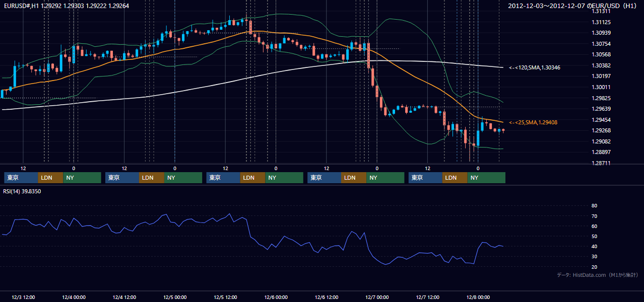Click price axis label 1.29082
Screen dimensions: 644x302
tap(601, 141)
